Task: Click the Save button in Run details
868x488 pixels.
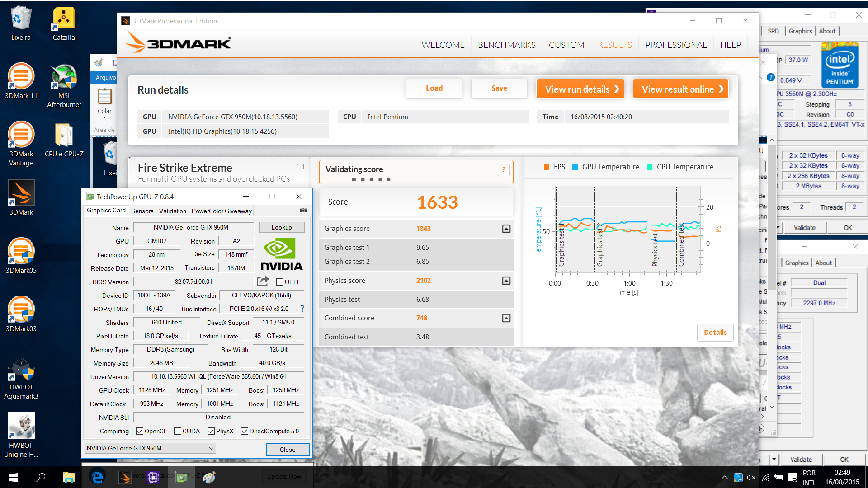Action: pyautogui.click(x=499, y=89)
